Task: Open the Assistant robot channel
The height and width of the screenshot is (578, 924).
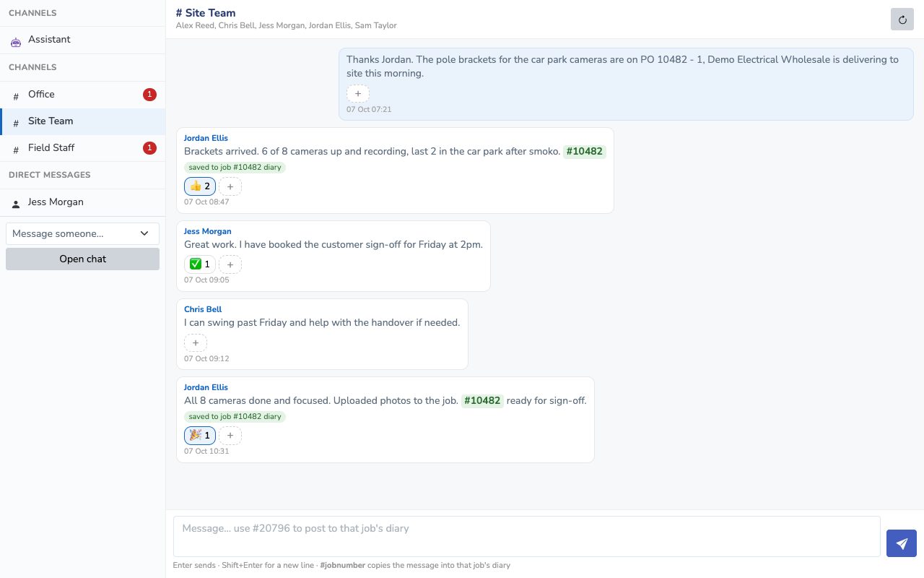Action: [x=82, y=40]
